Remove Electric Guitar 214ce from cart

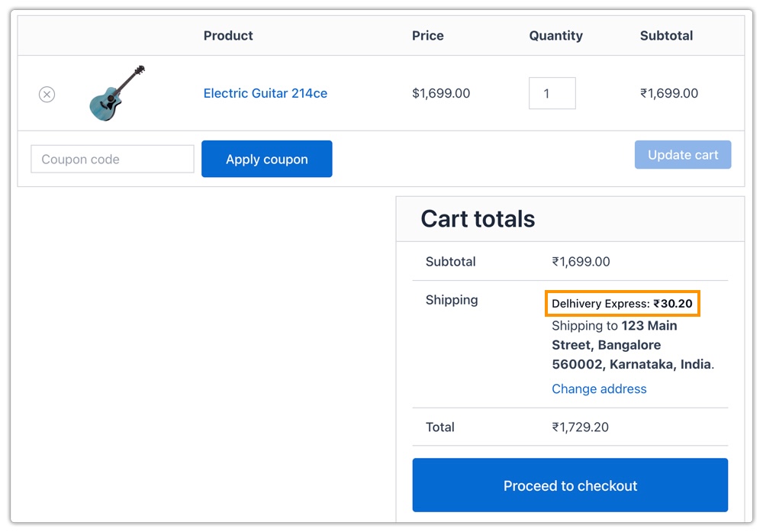(47, 94)
